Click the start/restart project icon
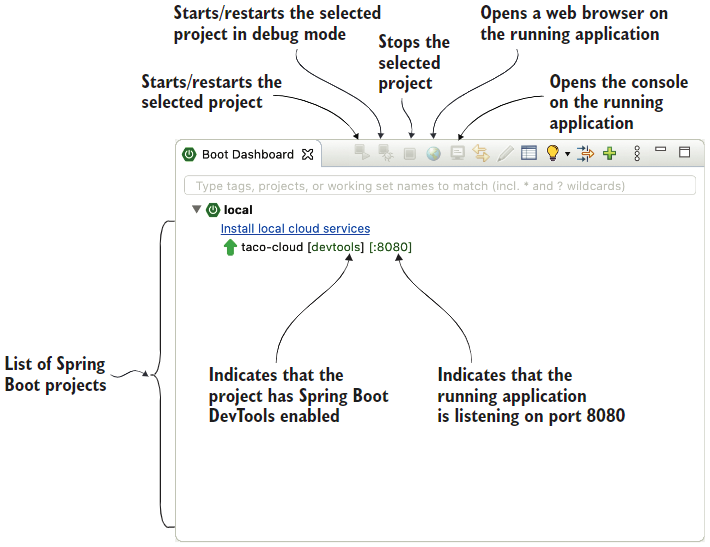This screenshot has height=547, width=710. [x=362, y=154]
